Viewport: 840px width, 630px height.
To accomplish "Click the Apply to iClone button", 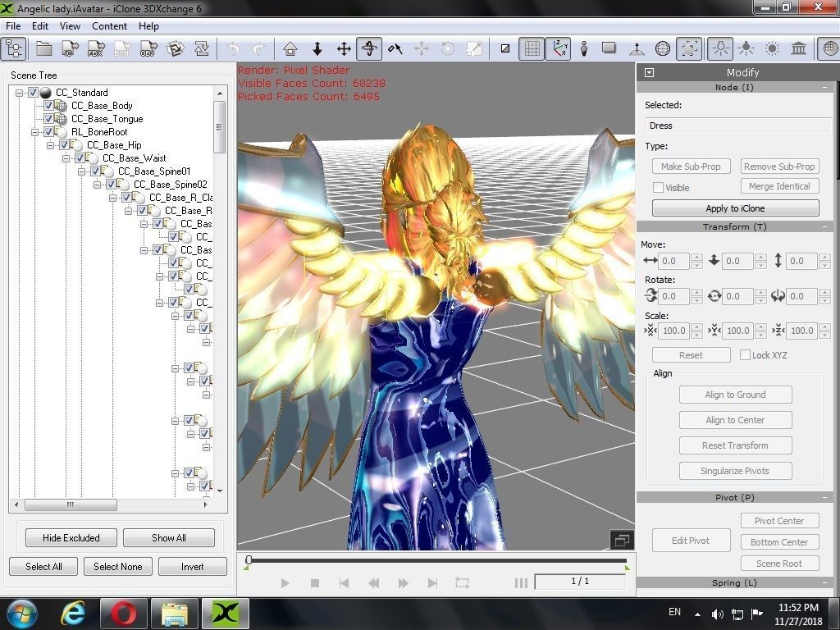I will [735, 208].
